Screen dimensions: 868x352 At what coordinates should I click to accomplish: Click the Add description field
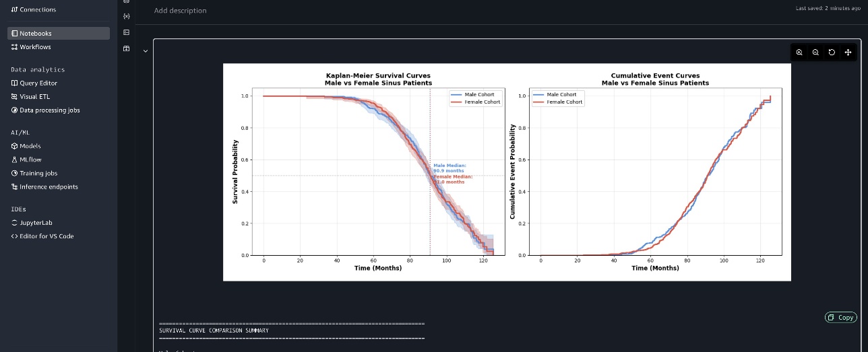click(x=180, y=11)
